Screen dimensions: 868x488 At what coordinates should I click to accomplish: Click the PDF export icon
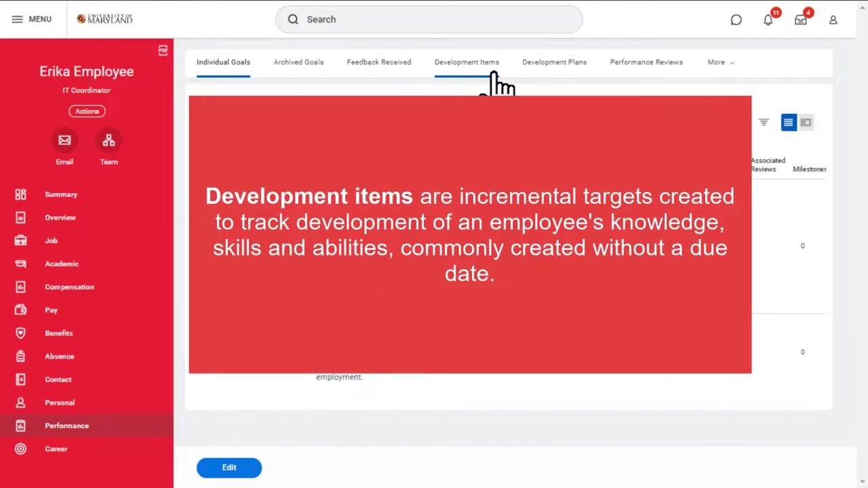[x=163, y=50]
